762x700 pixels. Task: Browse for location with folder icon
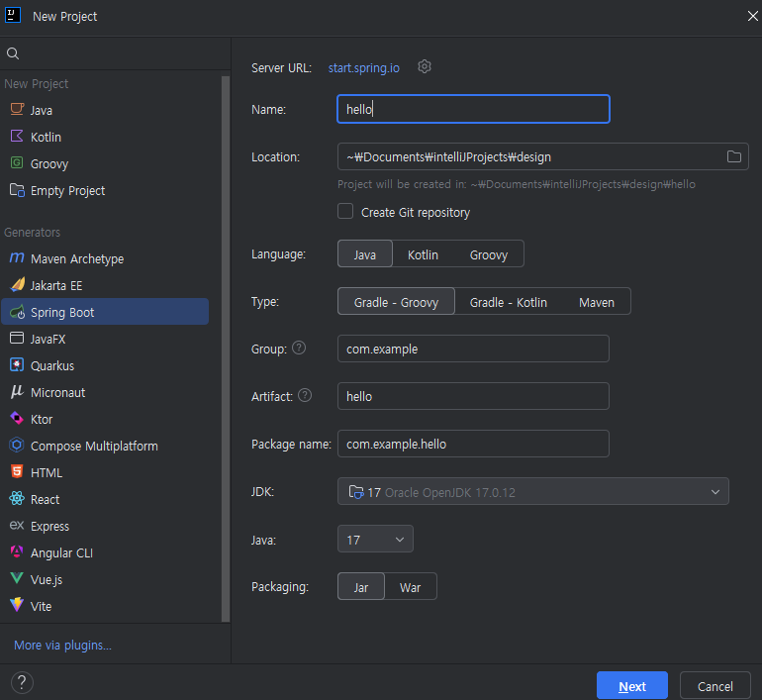[x=734, y=156]
